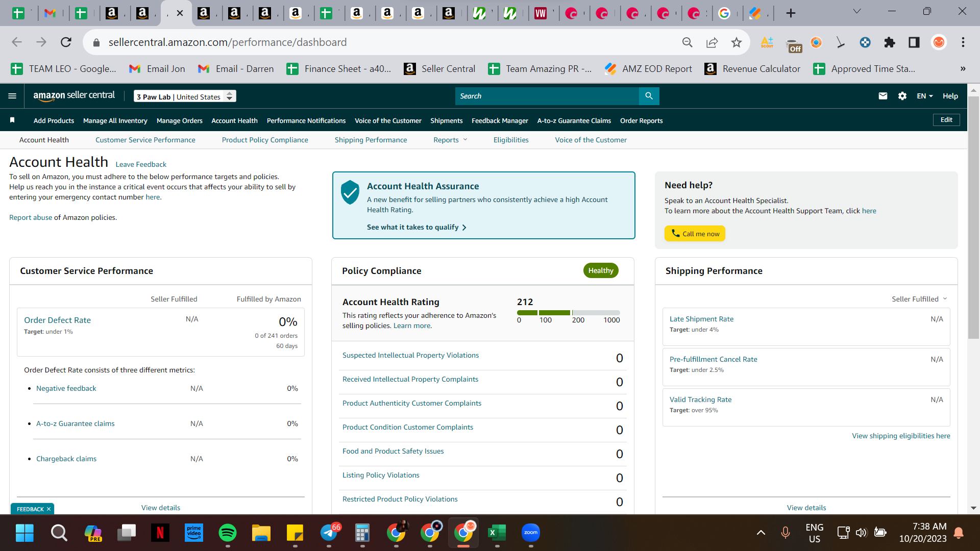This screenshot has width=980, height=551.
Task: Click View shipping eligibilities here link
Action: point(901,436)
